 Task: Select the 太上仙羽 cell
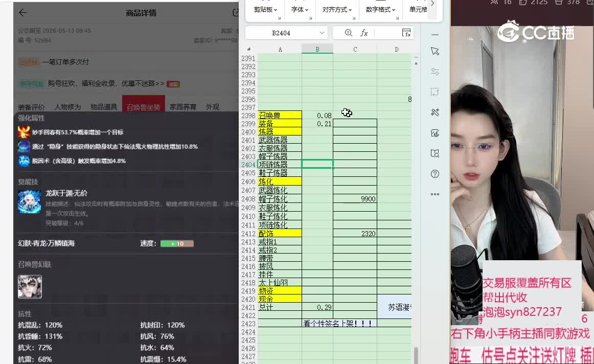pyautogui.click(x=280, y=283)
